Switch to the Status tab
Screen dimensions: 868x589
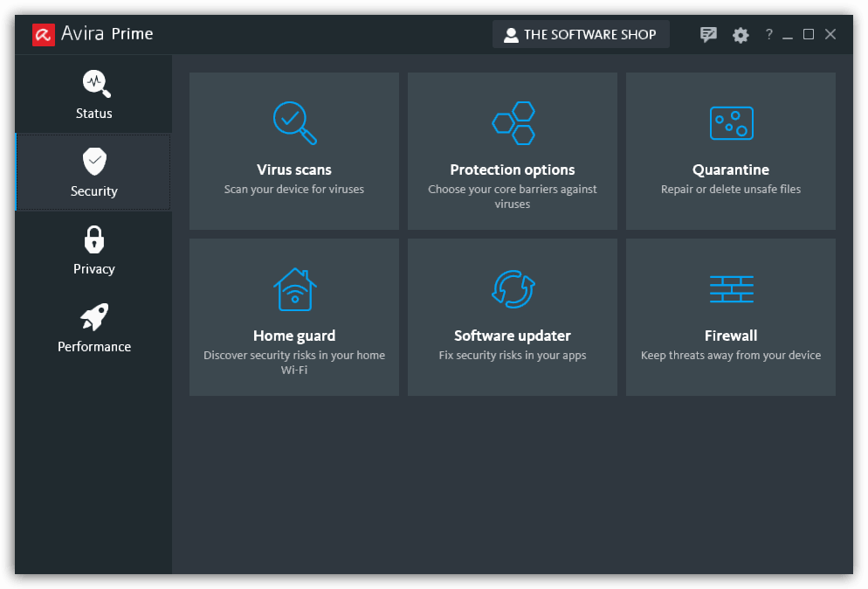tap(93, 94)
